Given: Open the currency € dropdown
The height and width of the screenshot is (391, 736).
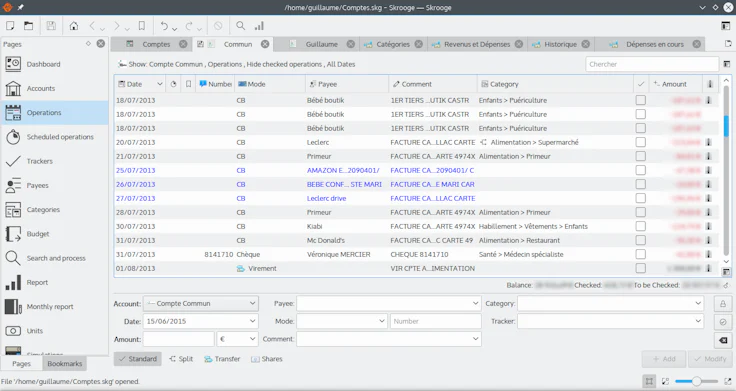Looking at the screenshot, I should pyautogui.click(x=237, y=339).
